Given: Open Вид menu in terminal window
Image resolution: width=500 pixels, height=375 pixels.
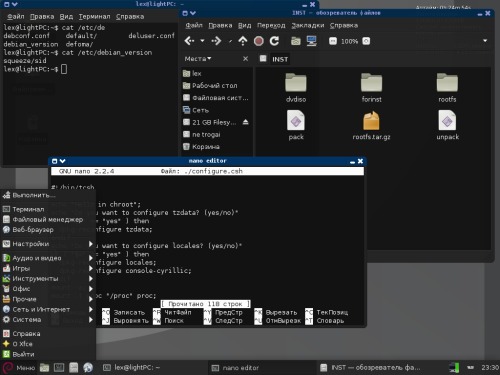Looking at the screenshot, I should [66, 16].
